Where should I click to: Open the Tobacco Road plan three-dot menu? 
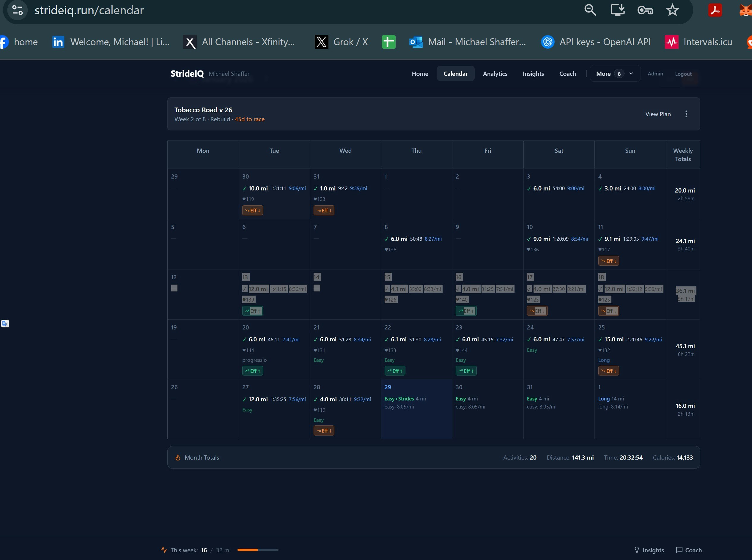click(x=686, y=114)
